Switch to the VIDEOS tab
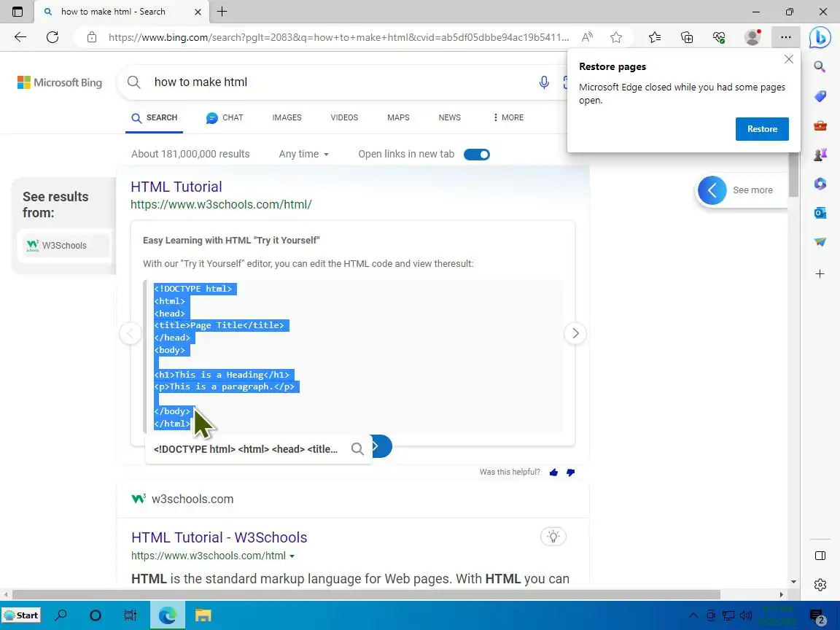The width and height of the screenshot is (840, 630). [344, 117]
